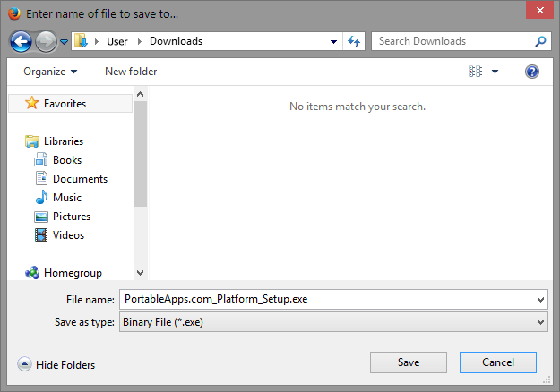Open the Pictures library
This screenshot has height=392, width=560.
[x=72, y=217]
